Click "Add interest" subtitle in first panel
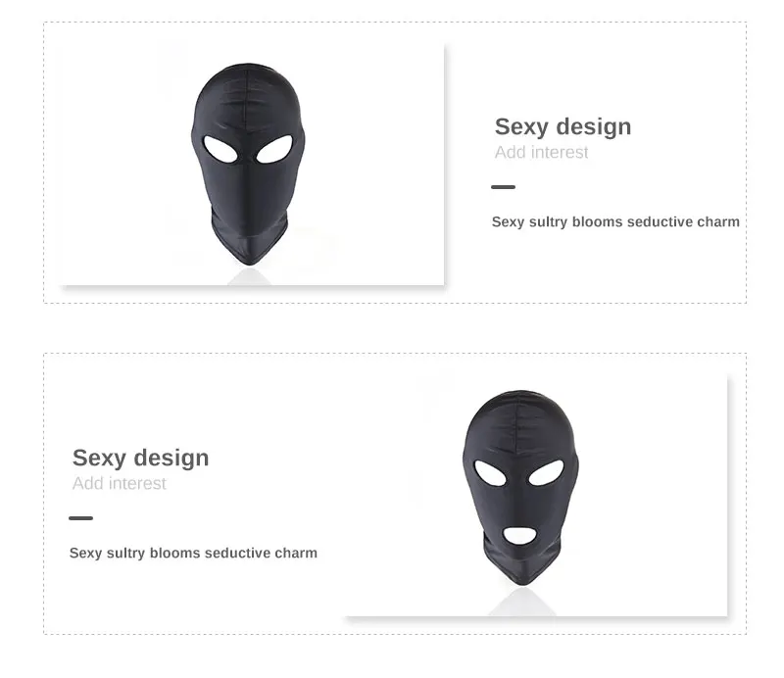 pos(541,152)
